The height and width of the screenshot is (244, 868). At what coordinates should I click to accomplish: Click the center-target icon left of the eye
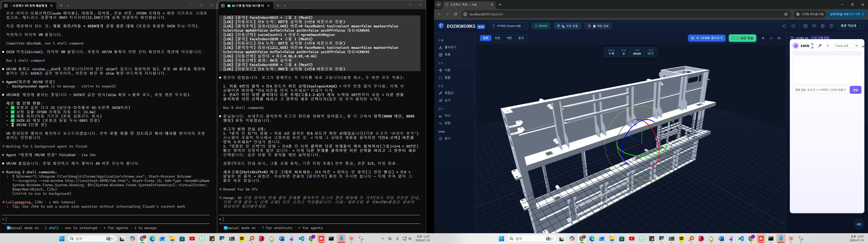pos(771,38)
